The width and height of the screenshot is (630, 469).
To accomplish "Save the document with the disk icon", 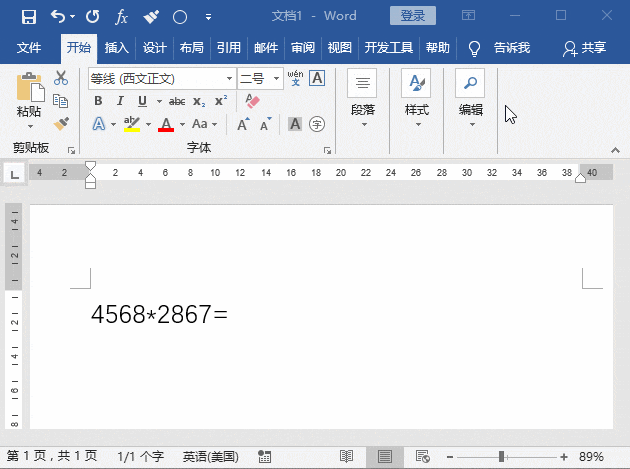I will [x=28, y=17].
